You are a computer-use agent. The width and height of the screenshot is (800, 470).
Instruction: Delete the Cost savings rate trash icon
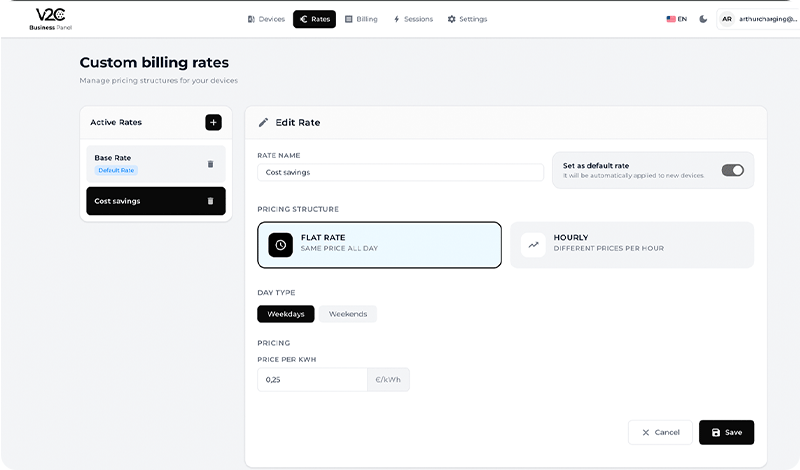click(210, 201)
